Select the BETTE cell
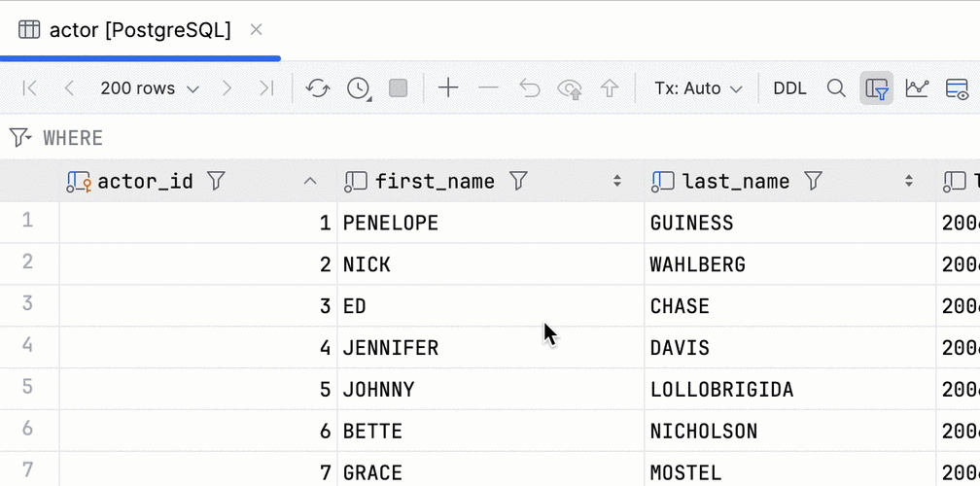 491,432
